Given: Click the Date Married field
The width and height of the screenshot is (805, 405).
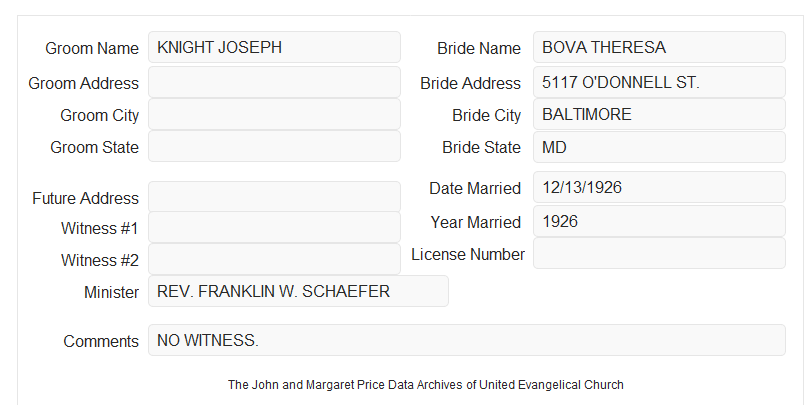Looking at the screenshot, I should click(x=659, y=187).
